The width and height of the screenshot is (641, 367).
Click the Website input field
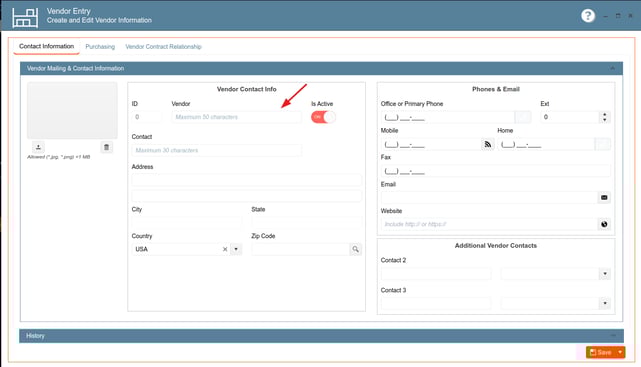[x=489, y=224]
